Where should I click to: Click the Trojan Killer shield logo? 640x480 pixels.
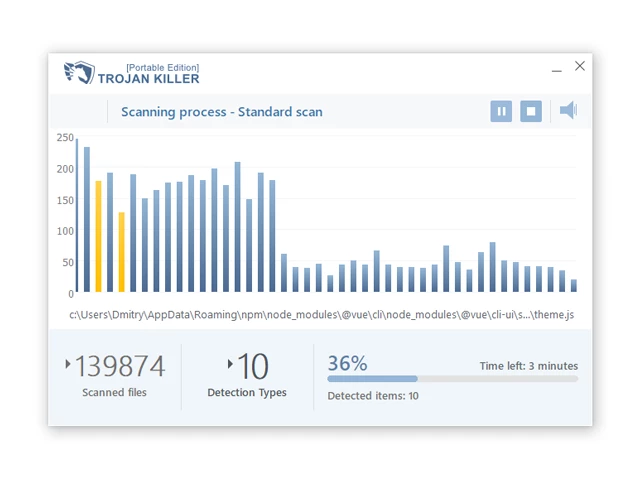click(x=78, y=73)
